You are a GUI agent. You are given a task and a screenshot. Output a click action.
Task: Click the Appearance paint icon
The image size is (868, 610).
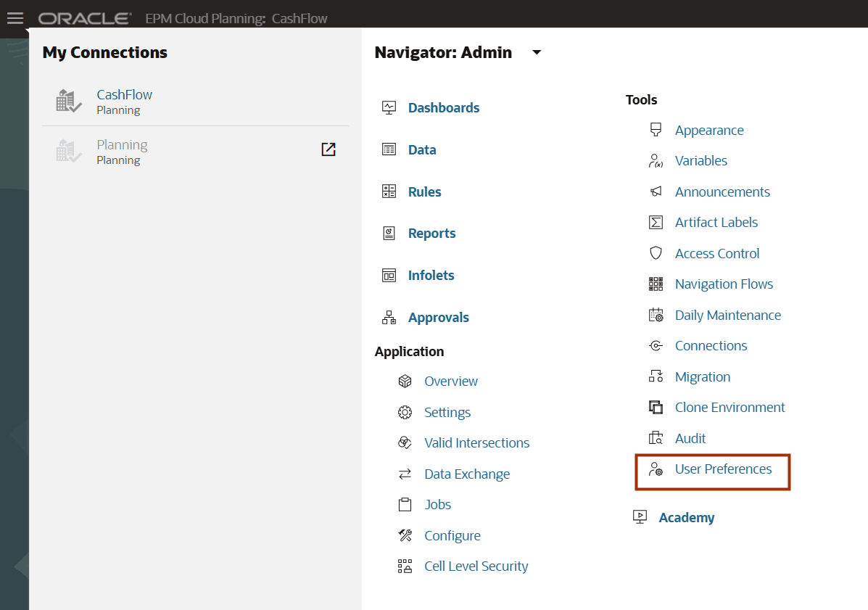(x=656, y=130)
